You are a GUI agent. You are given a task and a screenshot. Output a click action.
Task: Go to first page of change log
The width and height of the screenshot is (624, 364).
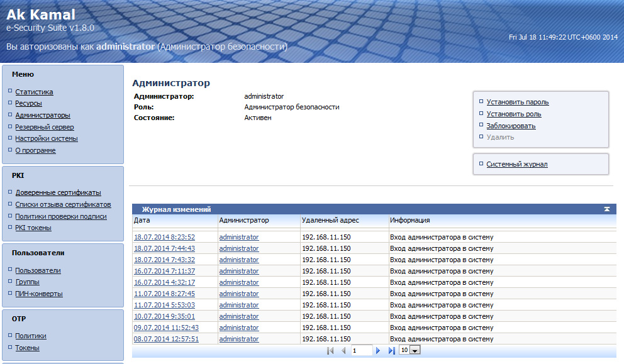click(330, 350)
